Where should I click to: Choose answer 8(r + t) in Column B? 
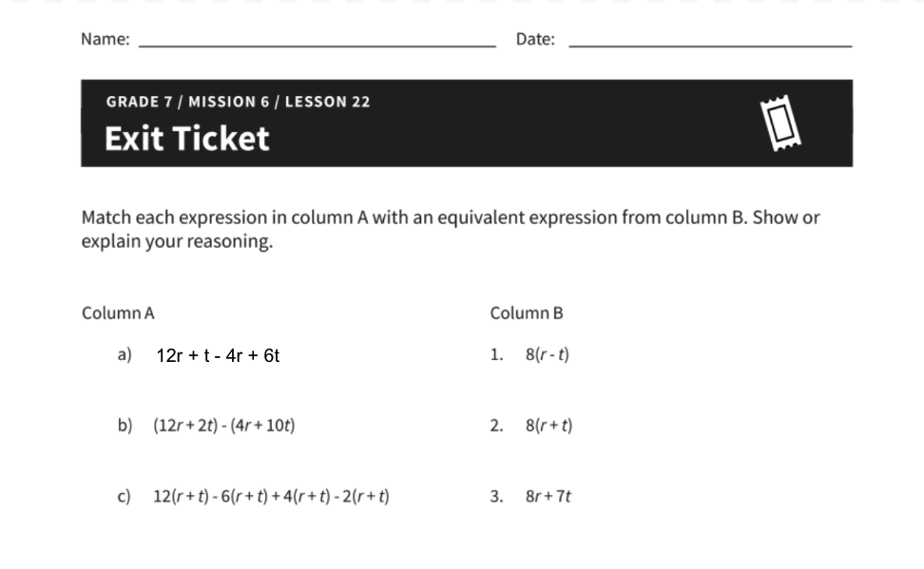click(x=549, y=426)
